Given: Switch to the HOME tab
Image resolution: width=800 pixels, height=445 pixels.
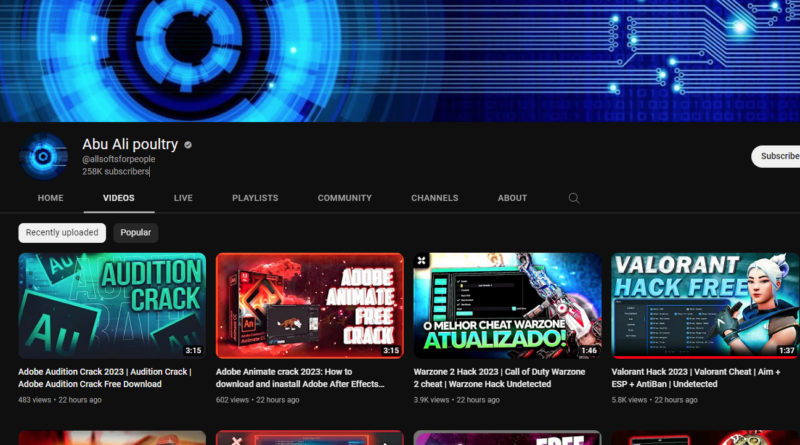Looking at the screenshot, I should (x=51, y=198).
